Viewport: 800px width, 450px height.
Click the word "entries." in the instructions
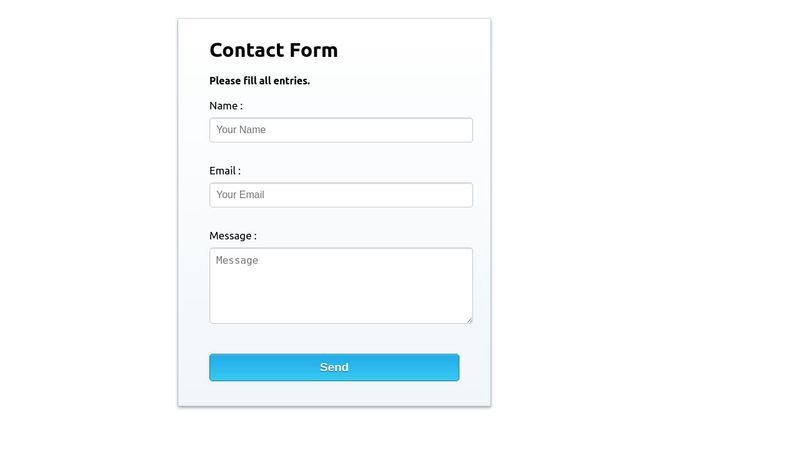pos(291,81)
